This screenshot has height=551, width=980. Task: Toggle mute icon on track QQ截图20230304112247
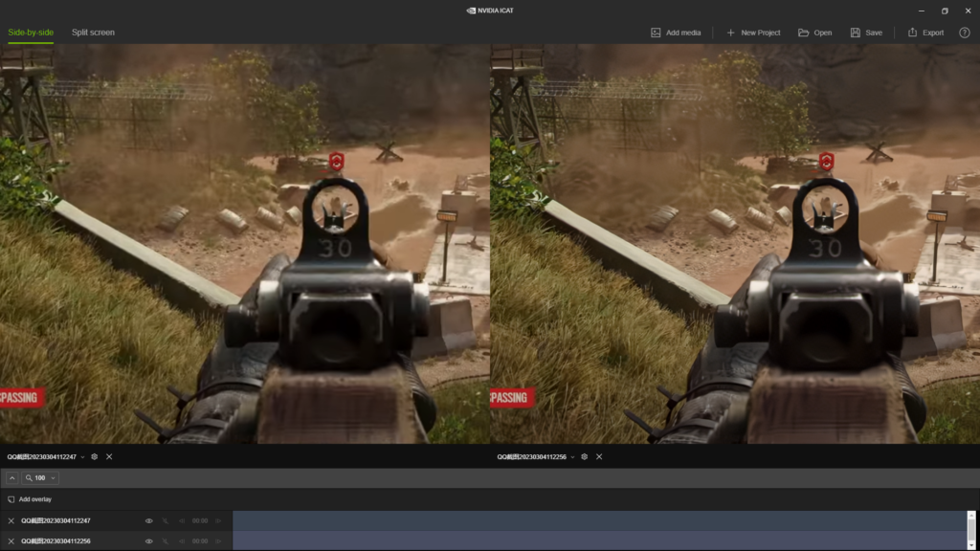pos(166,520)
